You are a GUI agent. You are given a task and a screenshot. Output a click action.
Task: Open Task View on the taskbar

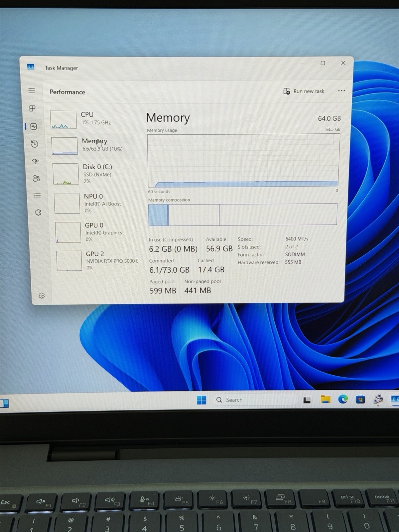tap(307, 400)
